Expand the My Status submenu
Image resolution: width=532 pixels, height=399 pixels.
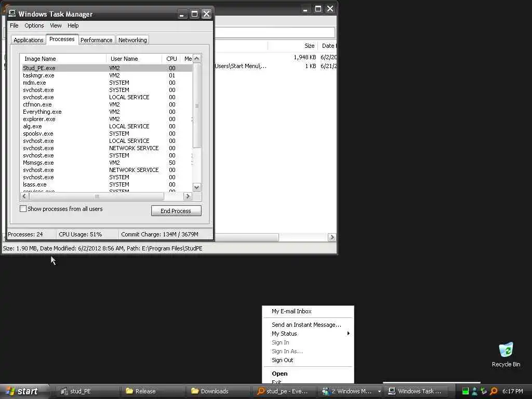308,334
